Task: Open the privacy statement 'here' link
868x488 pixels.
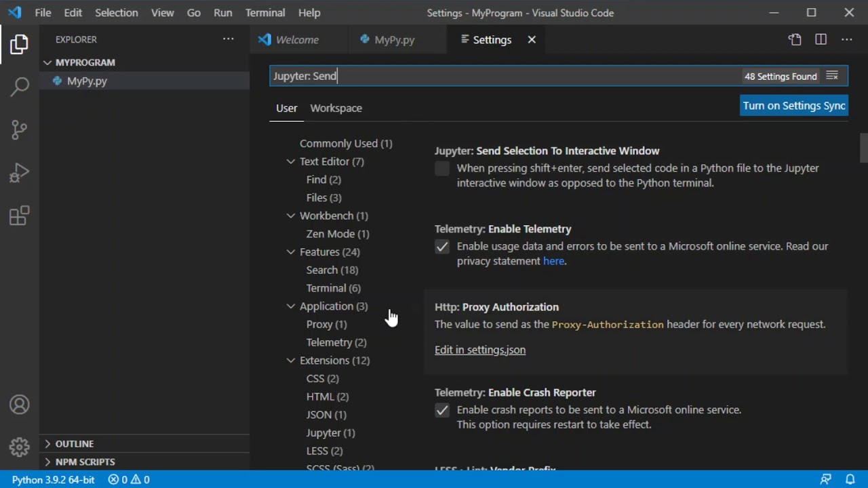Action: coord(553,261)
